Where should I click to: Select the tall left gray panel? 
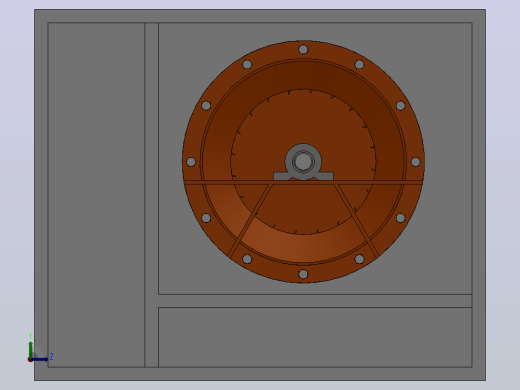click(x=96, y=195)
